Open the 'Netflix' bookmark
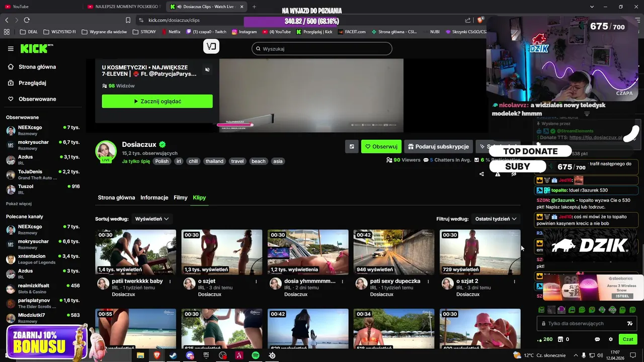The image size is (644, 362). coord(171,32)
